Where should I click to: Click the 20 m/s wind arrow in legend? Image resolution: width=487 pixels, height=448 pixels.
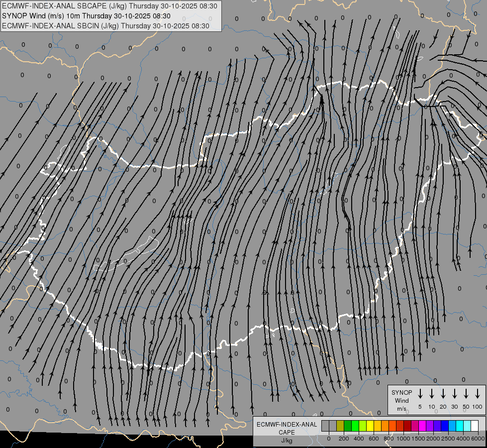(443, 394)
